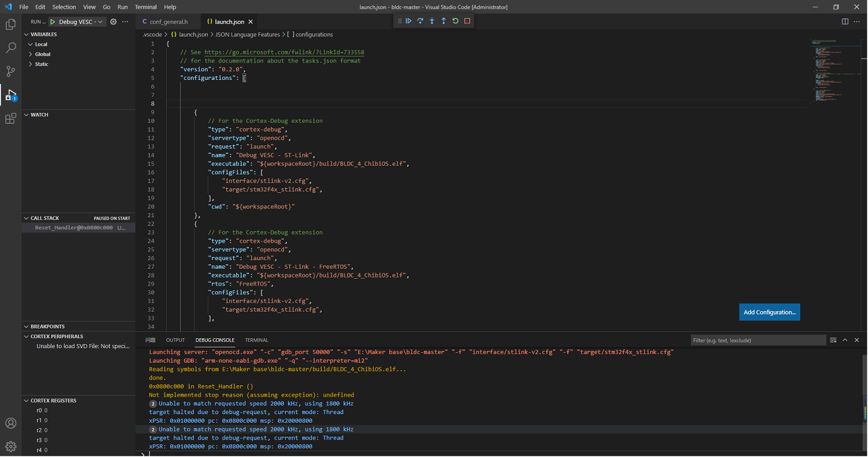Open the Extensions view icon

(10, 118)
